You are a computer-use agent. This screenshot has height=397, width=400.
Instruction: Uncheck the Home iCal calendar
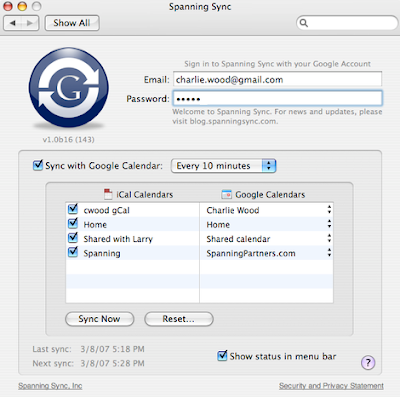pyautogui.click(x=73, y=224)
